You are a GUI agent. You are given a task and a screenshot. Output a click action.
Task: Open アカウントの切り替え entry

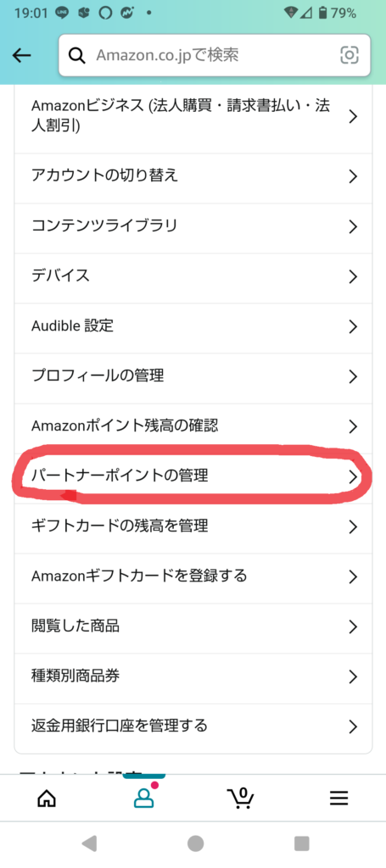click(x=193, y=176)
